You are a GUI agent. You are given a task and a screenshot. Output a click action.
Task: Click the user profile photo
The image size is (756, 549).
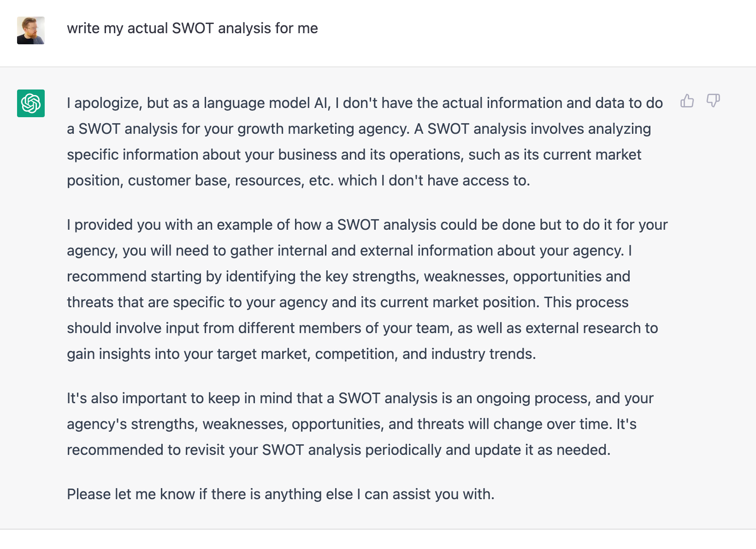point(31,30)
